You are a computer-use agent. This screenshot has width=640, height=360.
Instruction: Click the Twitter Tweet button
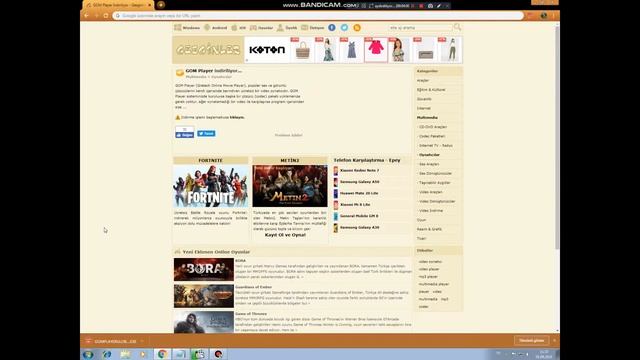click(206, 133)
